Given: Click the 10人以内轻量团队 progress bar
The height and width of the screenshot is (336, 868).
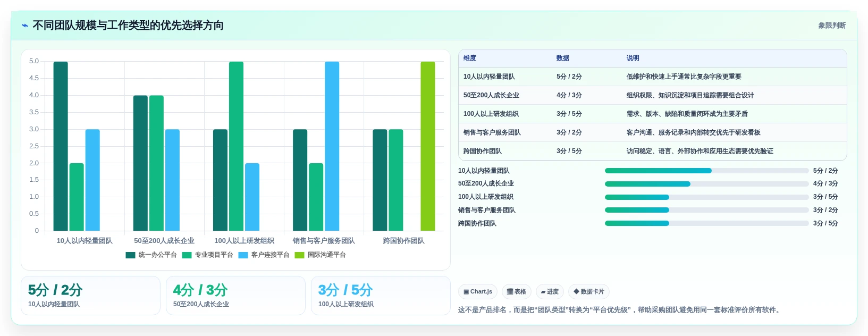Looking at the screenshot, I should point(706,171).
